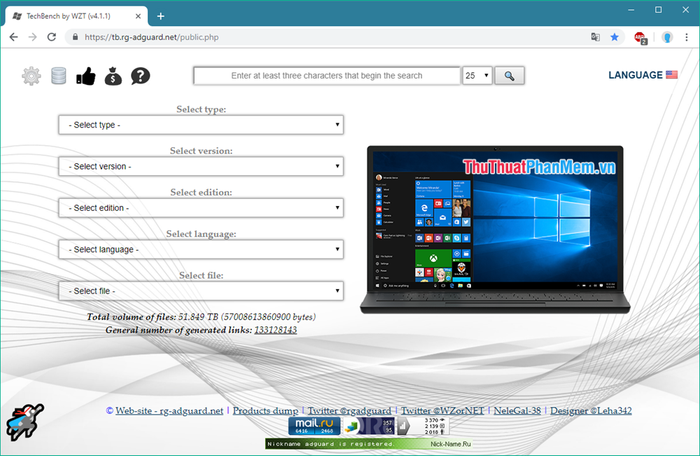Screen dimensions: 700x456
Task: Click the LANGUAGE label
Action: [x=635, y=75]
